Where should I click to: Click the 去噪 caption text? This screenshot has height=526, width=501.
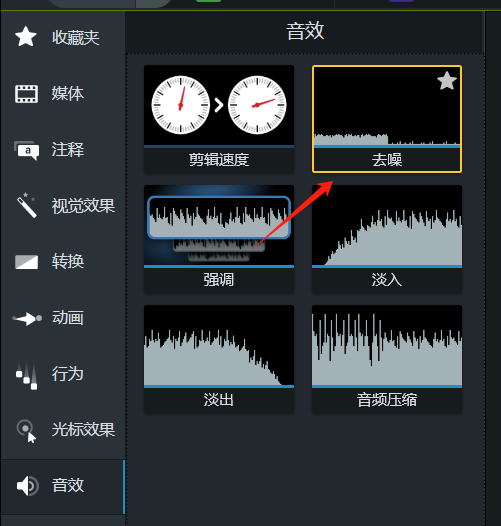point(387,160)
